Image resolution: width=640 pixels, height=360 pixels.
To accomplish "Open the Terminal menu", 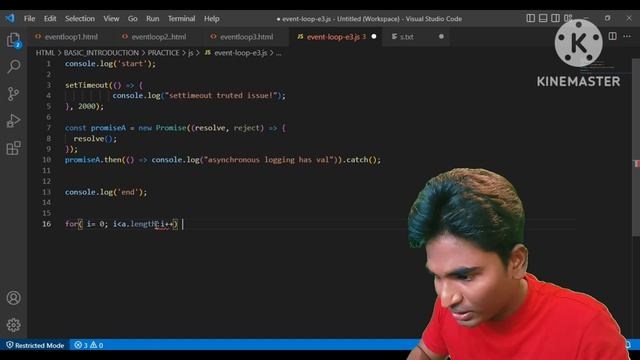I will pyautogui.click(x=181, y=19).
